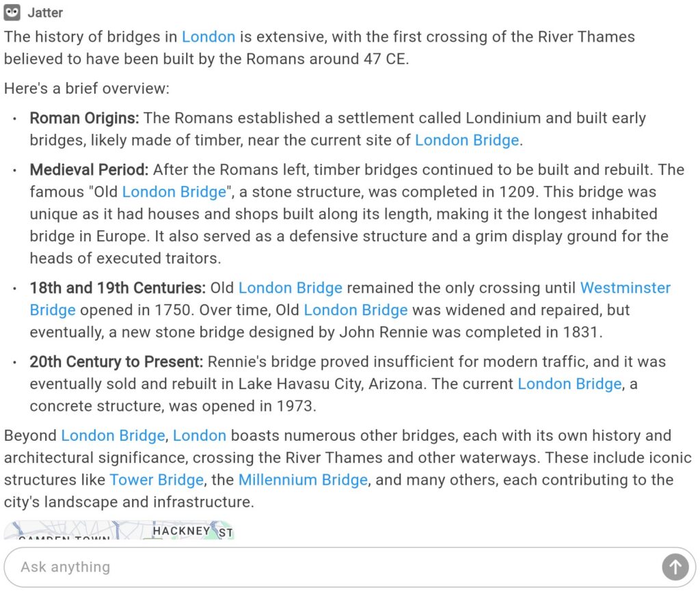Open London Bridge link under Roman Origins

coord(466,140)
